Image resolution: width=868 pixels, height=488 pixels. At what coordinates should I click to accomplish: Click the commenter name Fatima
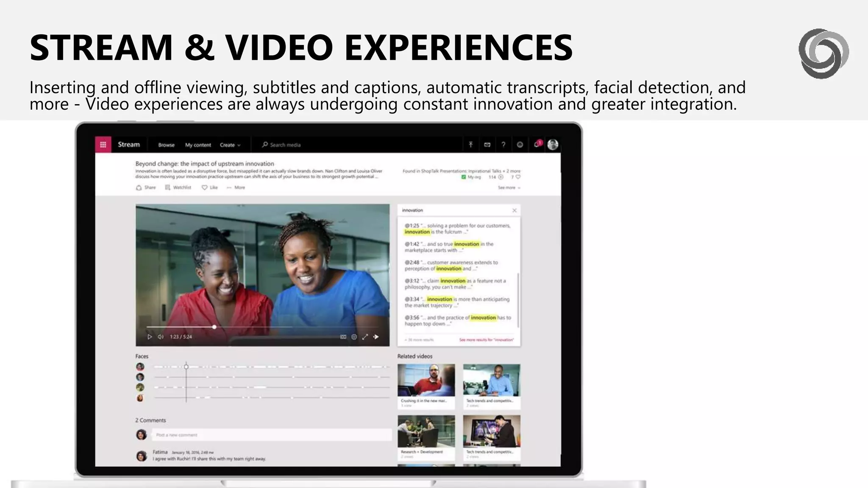point(160,452)
